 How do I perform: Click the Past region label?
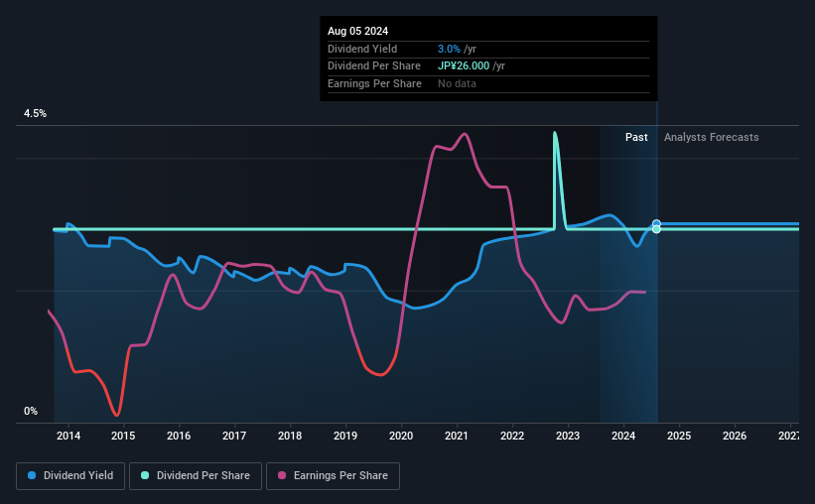click(x=636, y=137)
